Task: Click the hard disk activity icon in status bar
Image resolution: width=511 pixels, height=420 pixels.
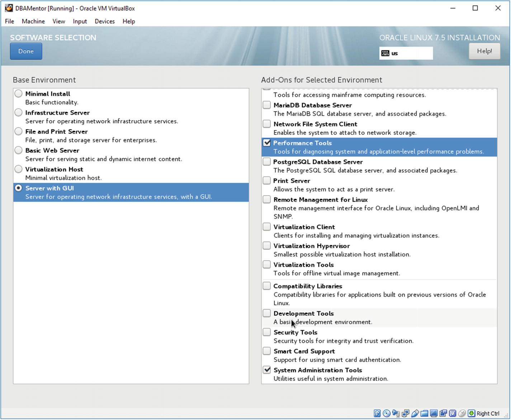Action: [x=377, y=413]
